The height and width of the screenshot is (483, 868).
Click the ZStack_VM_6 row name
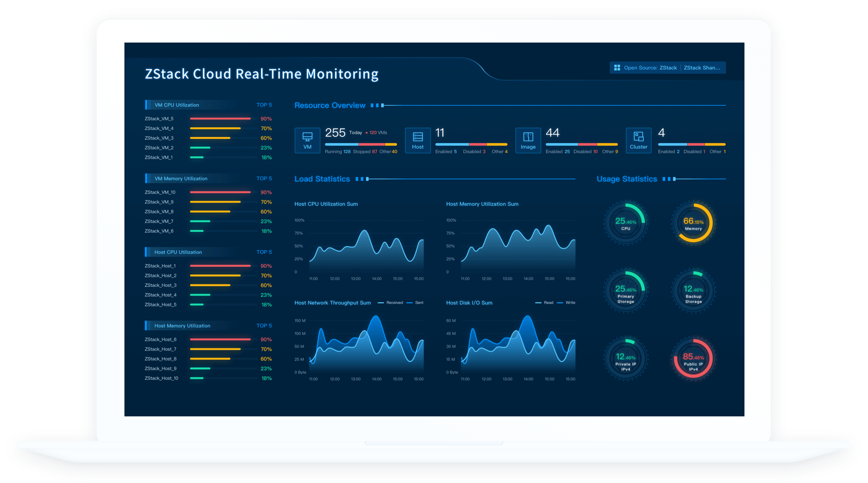pos(159,231)
